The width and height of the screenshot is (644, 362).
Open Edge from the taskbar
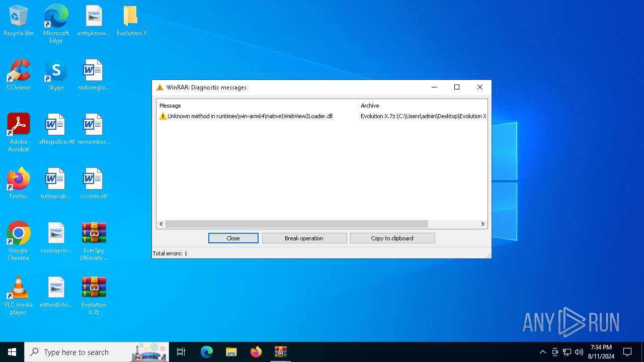(x=207, y=352)
